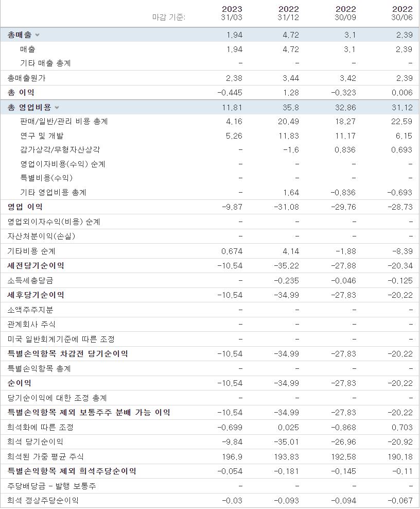The width and height of the screenshot is (420, 509).
Task: Collapse the 총 영업비용 row chevron
Action: pos(57,108)
